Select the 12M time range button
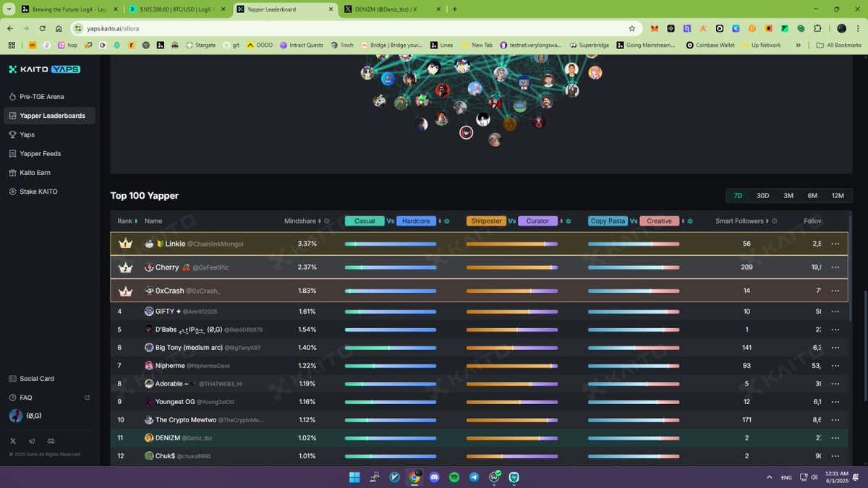The image size is (868, 488). [x=839, y=195]
